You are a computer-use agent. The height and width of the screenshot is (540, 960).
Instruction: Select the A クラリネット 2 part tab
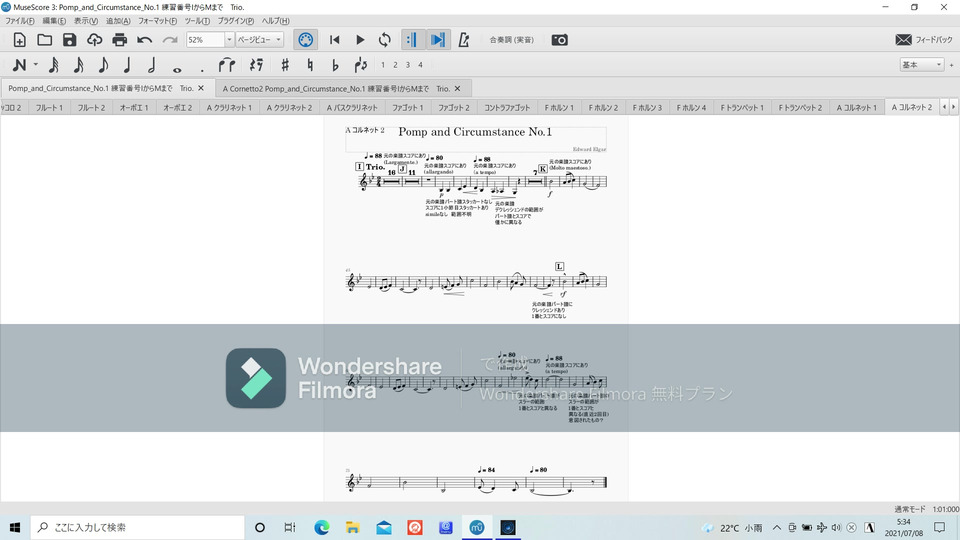pos(290,108)
